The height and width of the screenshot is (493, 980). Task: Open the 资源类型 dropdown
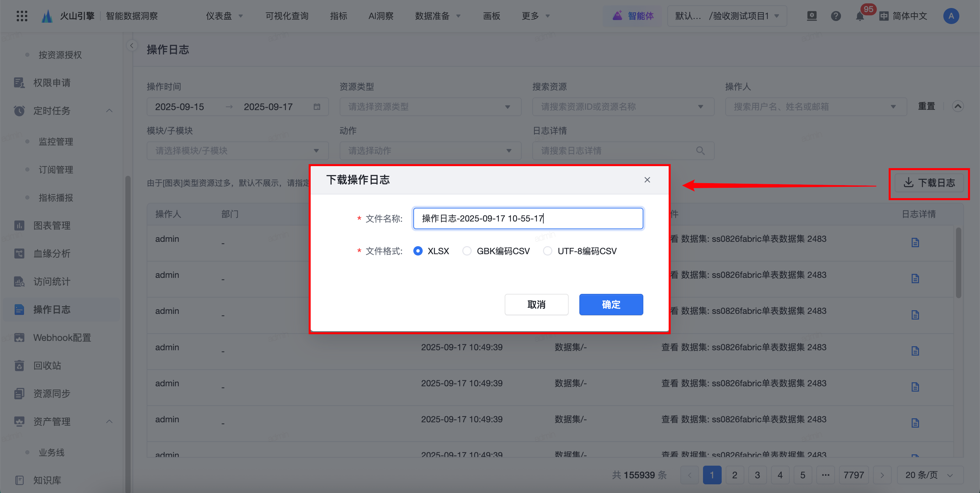pyautogui.click(x=430, y=107)
